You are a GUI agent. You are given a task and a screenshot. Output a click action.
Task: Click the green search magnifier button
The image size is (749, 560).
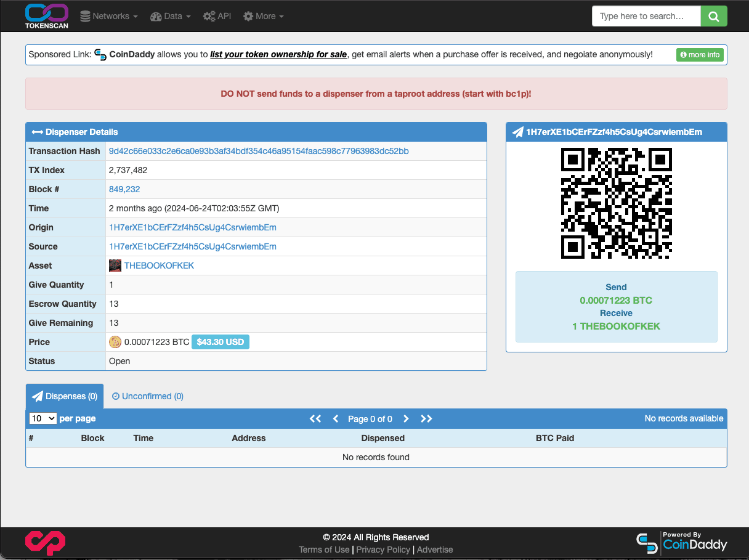pyautogui.click(x=714, y=16)
